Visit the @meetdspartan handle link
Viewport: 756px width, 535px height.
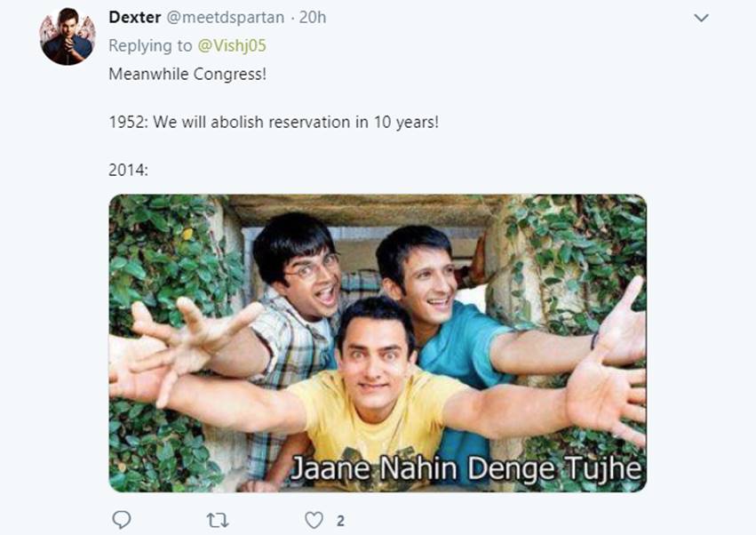225,18
